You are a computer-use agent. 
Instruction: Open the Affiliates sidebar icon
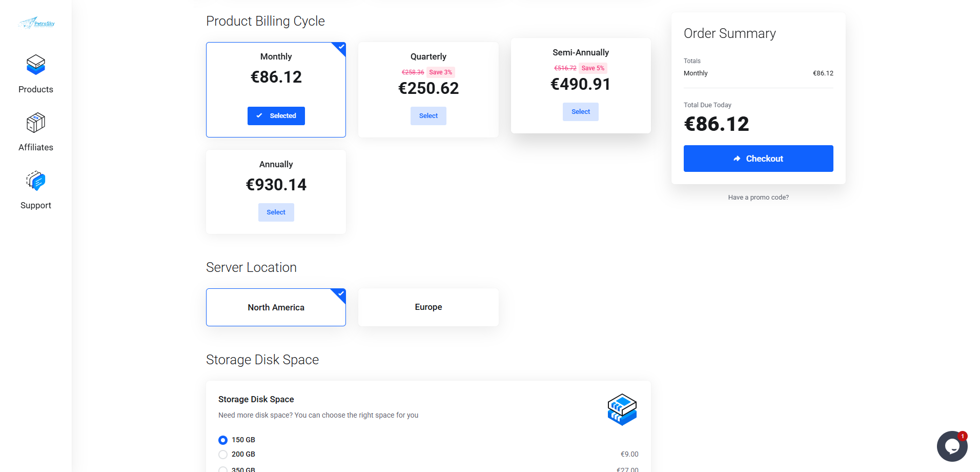coord(36,123)
